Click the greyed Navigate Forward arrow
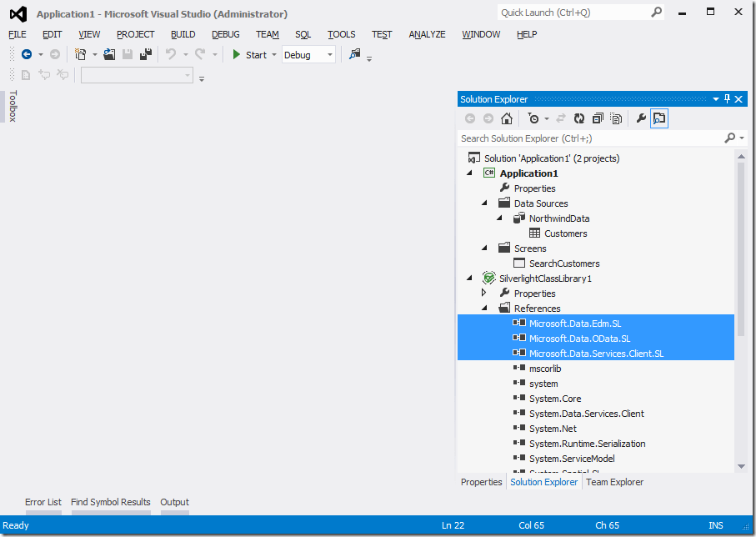The height and width of the screenshot is (537, 756). click(x=55, y=54)
